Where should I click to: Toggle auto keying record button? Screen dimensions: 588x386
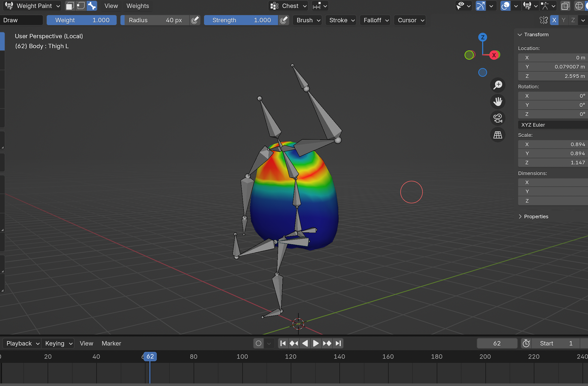point(258,343)
